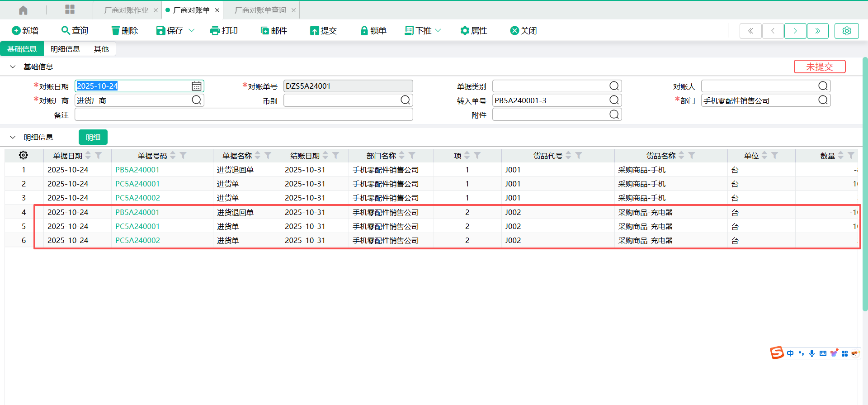Open the settings gear at top right
The width and height of the screenshot is (868, 405).
point(846,31)
